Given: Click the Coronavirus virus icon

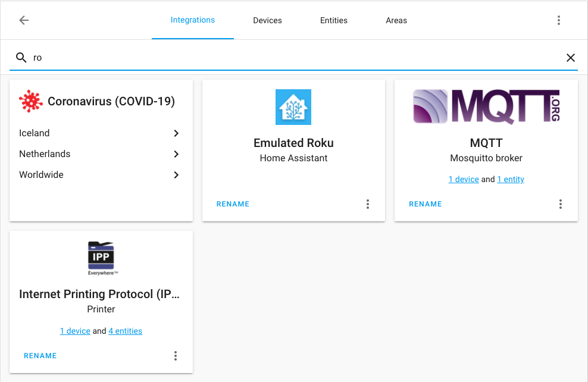Looking at the screenshot, I should (x=30, y=101).
